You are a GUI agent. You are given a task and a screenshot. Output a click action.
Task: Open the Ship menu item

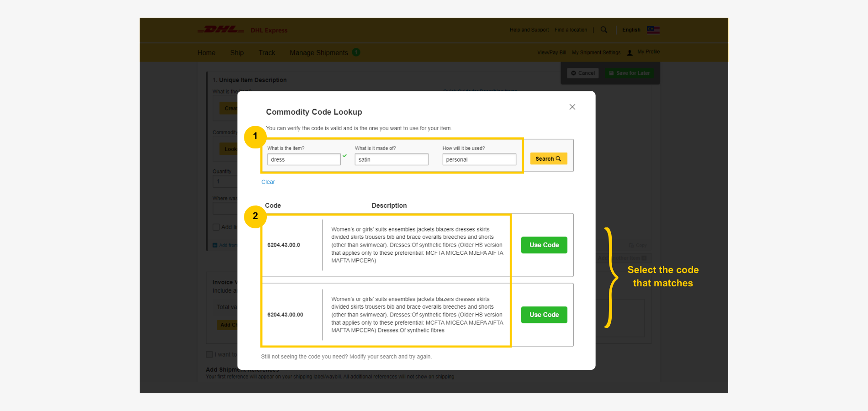237,53
